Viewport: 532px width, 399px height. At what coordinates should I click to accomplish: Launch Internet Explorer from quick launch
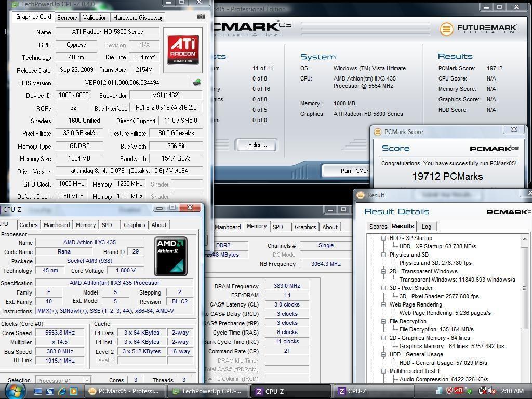pos(62,391)
